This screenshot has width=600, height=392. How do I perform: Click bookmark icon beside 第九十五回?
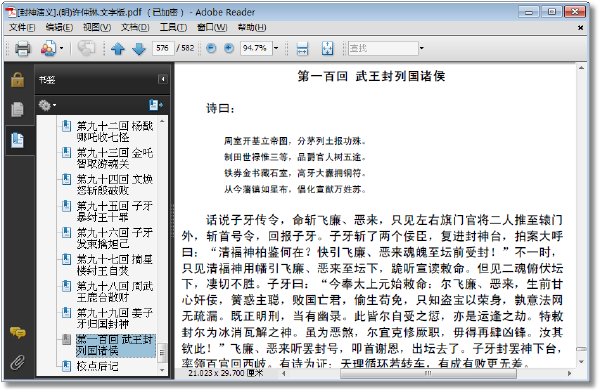67,206
